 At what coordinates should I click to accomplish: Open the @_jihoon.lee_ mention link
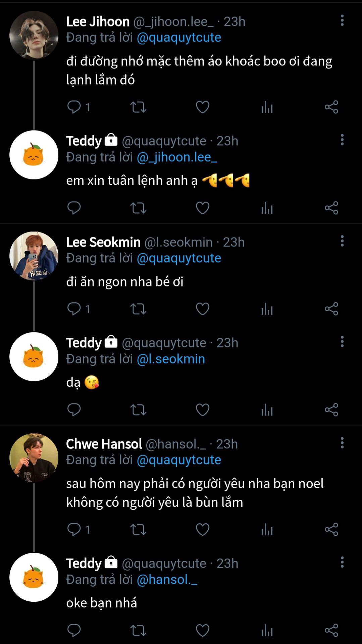pos(177,157)
